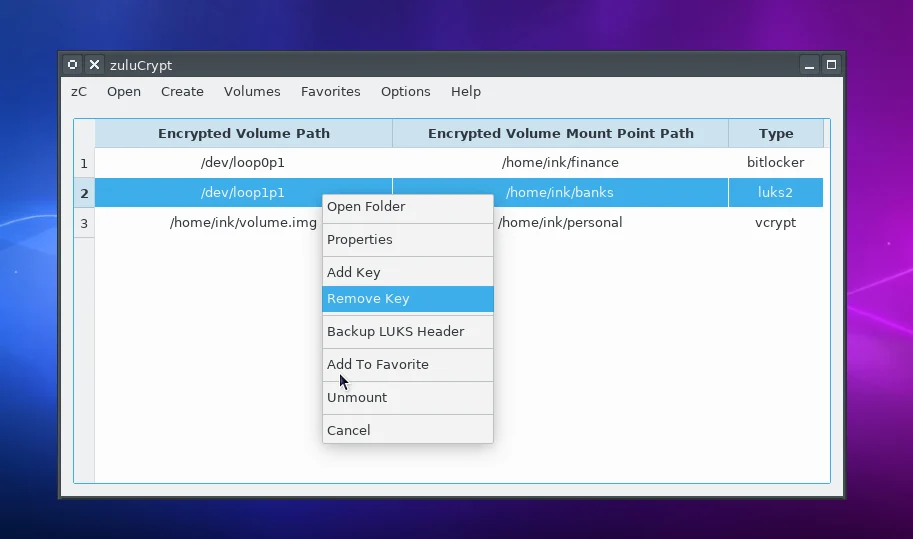The width and height of the screenshot is (913, 539).
Task: Open the Help menu
Action: [x=465, y=91]
